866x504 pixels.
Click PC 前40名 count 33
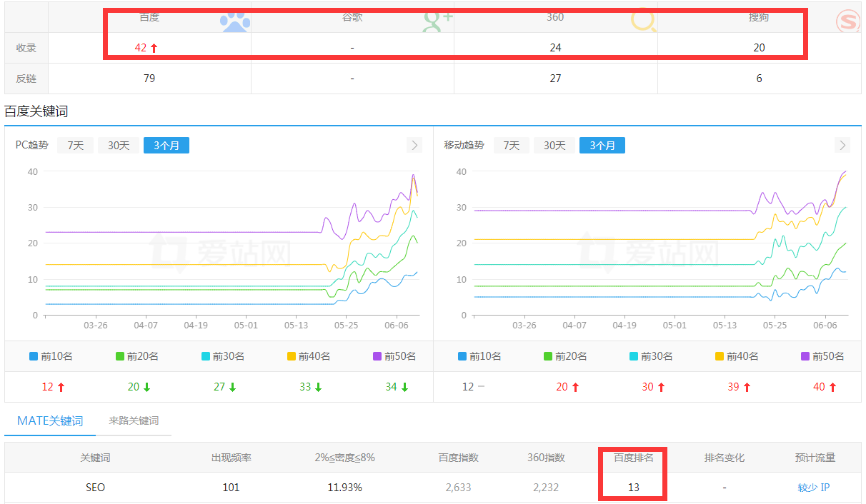(305, 387)
